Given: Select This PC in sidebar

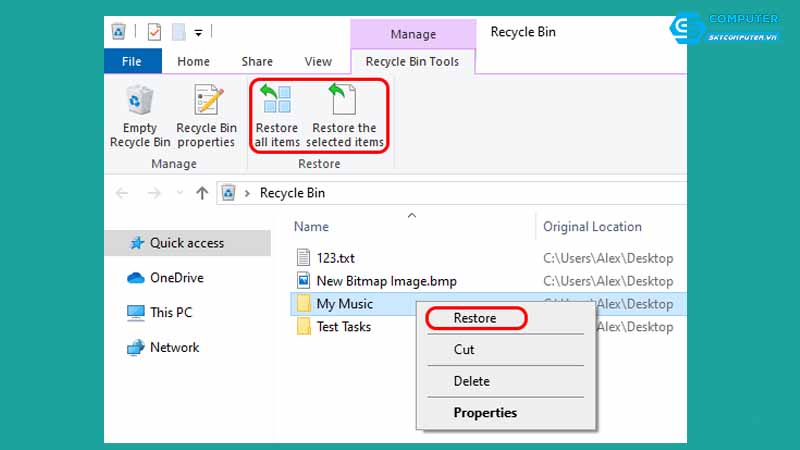Looking at the screenshot, I should [170, 312].
